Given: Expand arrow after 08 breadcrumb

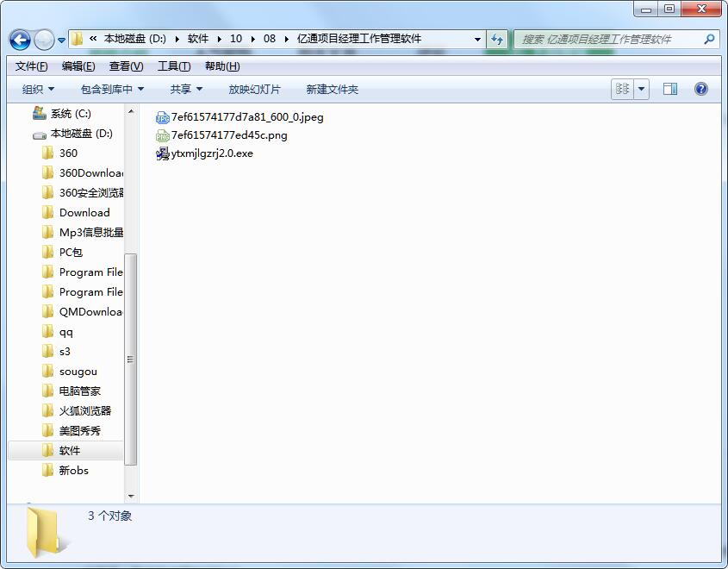Looking at the screenshot, I should point(286,39).
